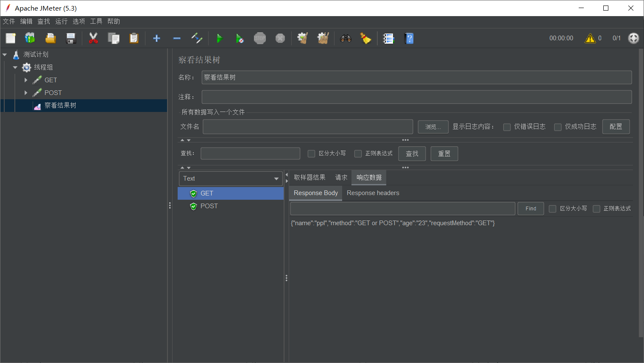Click the New test plan icon
Image resolution: width=644 pixels, height=363 pixels.
pos(11,38)
